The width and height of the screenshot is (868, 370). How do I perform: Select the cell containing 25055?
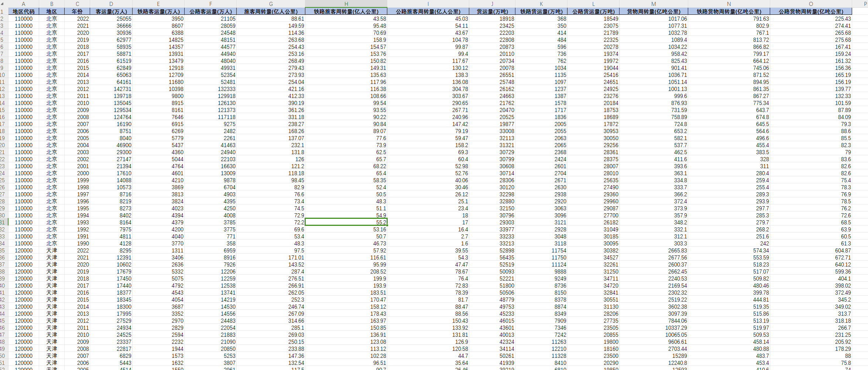[x=111, y=19]
